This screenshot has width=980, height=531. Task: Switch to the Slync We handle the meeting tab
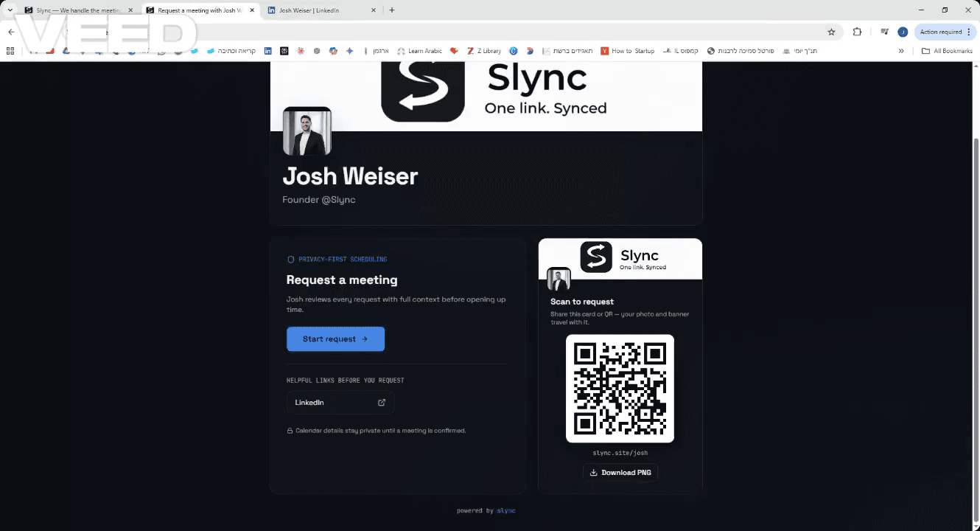(x=77, y=10)
